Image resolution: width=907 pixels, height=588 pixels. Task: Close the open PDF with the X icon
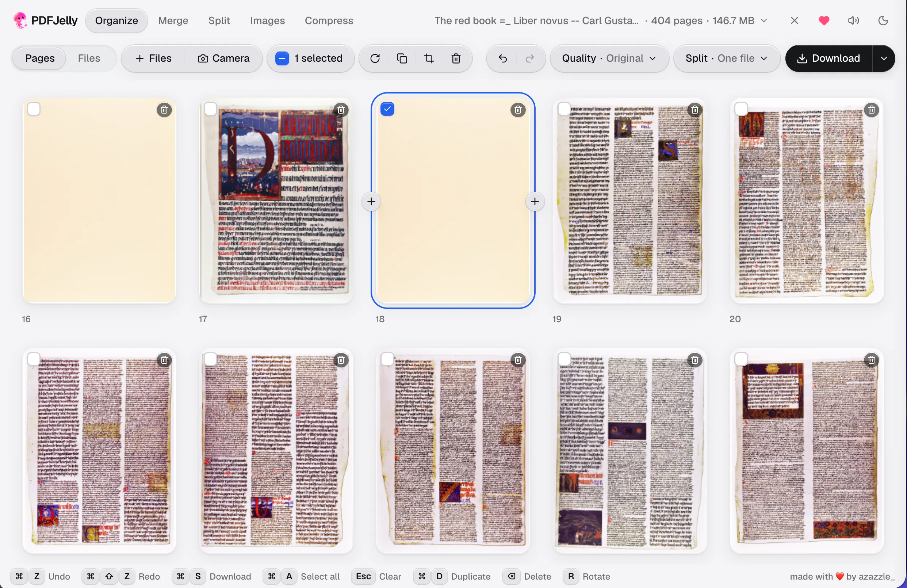tap(794, 20)
